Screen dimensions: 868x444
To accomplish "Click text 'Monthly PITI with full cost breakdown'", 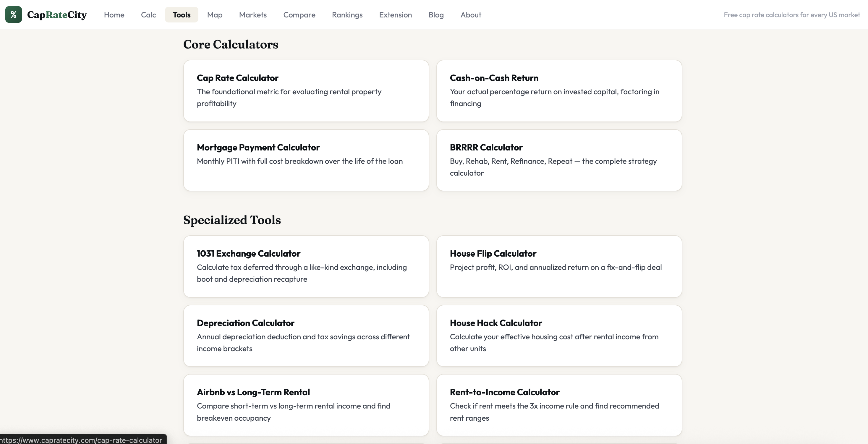I will pos(260,161).
